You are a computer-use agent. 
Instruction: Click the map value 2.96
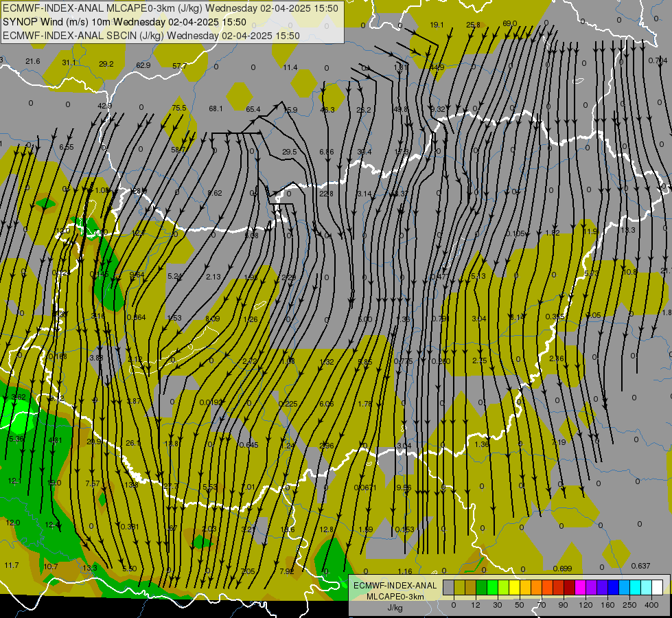pos(327,445)
